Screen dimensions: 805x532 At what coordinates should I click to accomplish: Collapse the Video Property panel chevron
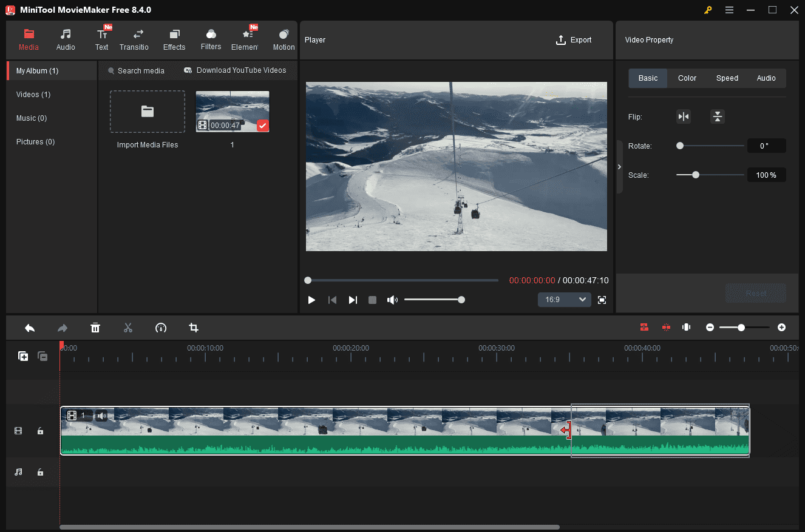(x=619, y=167)
